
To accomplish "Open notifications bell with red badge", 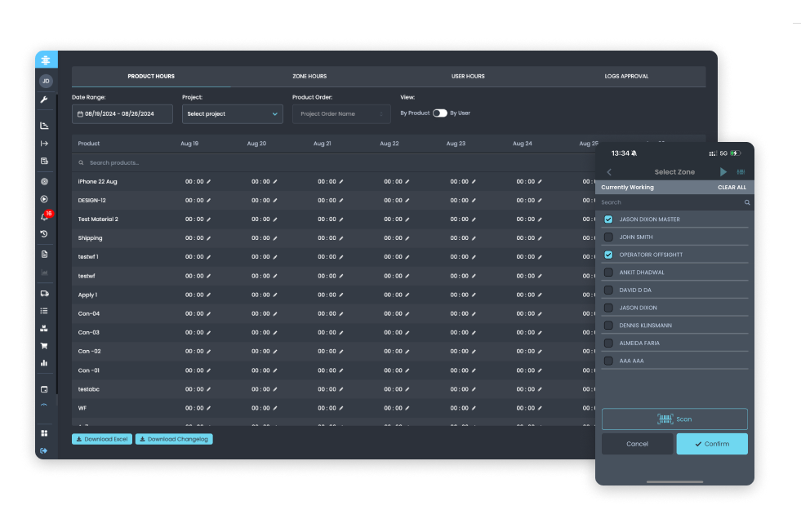I will click(x=46, y=216).
